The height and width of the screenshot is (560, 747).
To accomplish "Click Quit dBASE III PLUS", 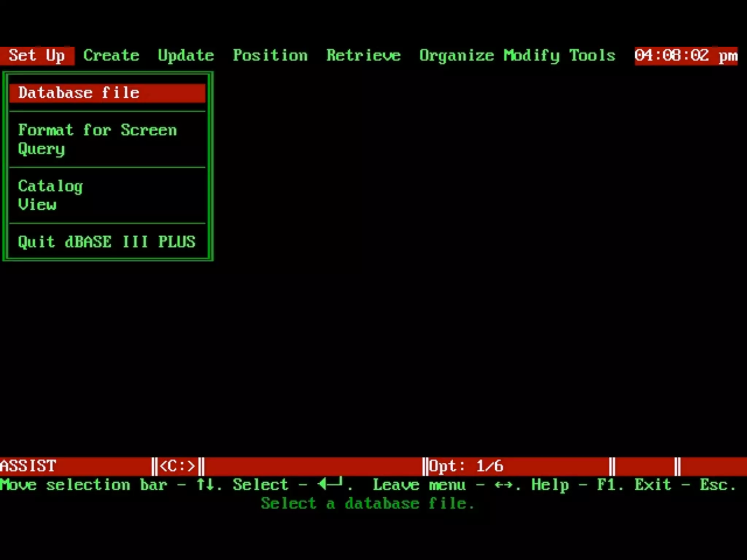I will click(107, 242).
